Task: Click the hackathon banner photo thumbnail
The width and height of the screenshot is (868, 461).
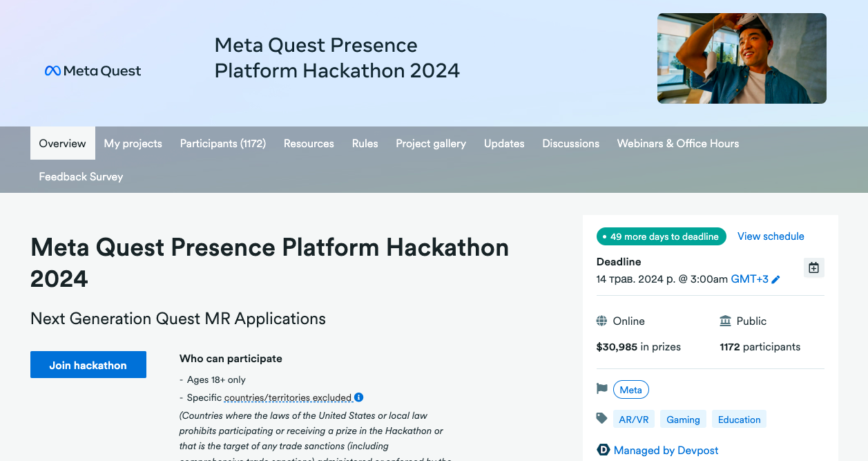Action: [x=742, y=58]
